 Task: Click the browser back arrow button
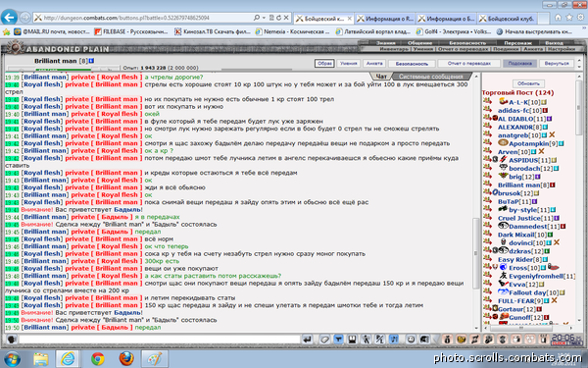coord(9,18)
